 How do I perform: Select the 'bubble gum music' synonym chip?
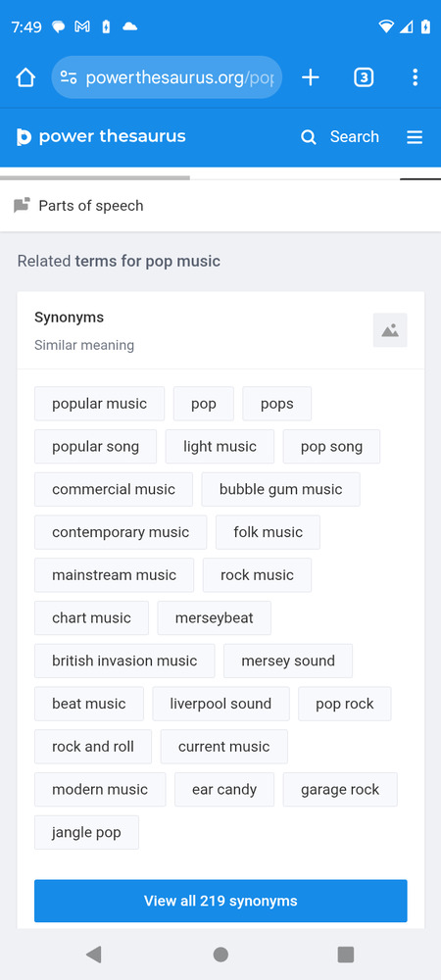(x=280, y=489)
